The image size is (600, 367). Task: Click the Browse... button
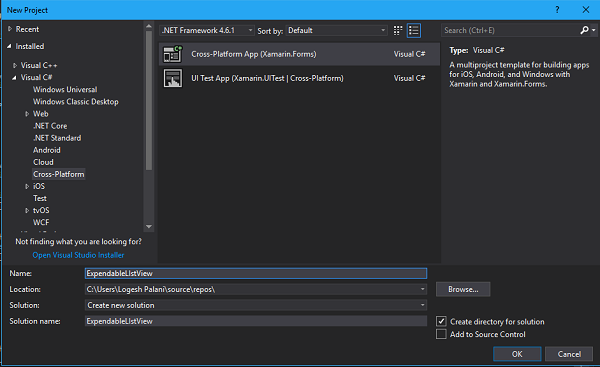(463, 289)
